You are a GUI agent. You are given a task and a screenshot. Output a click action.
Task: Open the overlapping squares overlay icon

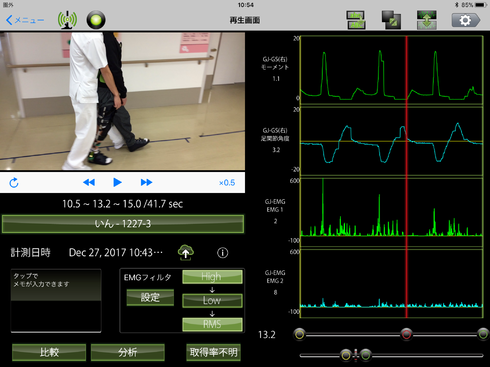pos(391,20)
